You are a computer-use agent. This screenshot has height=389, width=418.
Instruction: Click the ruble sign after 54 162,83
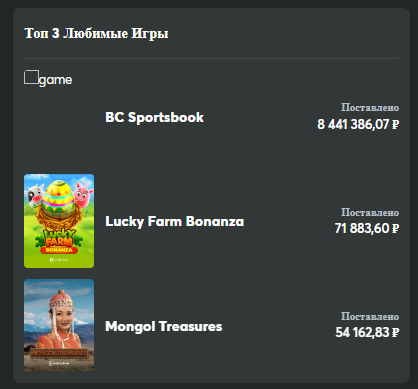(395, 333)
